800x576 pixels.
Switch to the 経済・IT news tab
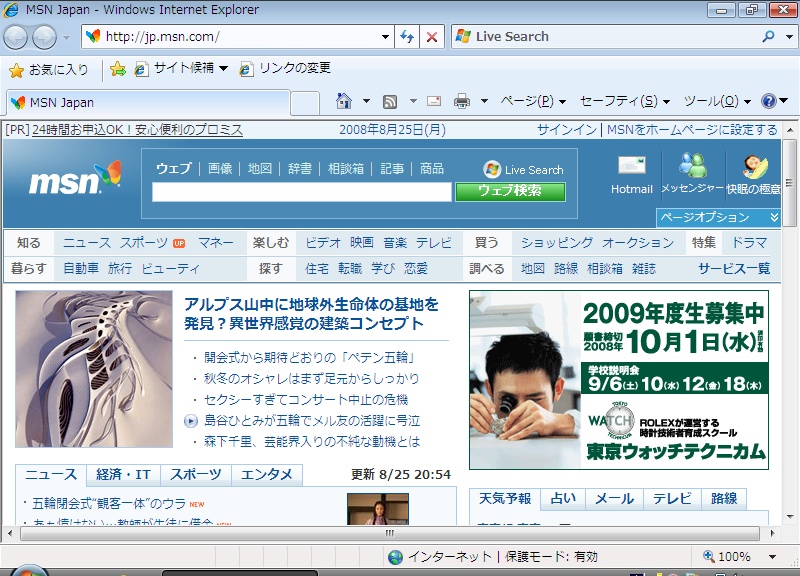[x=123, y=475]
